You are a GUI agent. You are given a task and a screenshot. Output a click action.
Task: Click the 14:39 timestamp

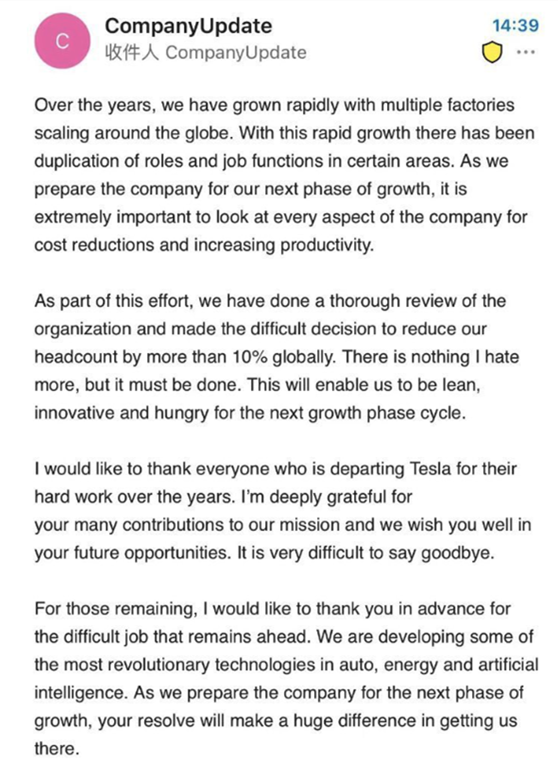[516, 26]
